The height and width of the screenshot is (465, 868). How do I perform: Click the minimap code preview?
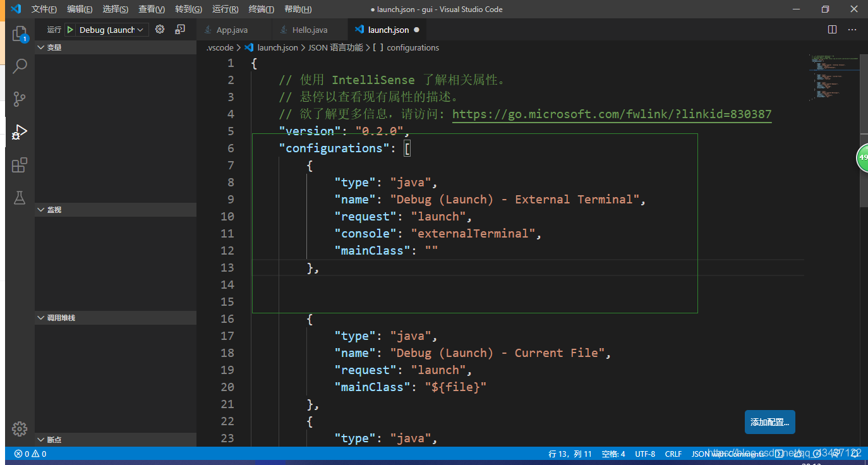click(x=833, y=78)
